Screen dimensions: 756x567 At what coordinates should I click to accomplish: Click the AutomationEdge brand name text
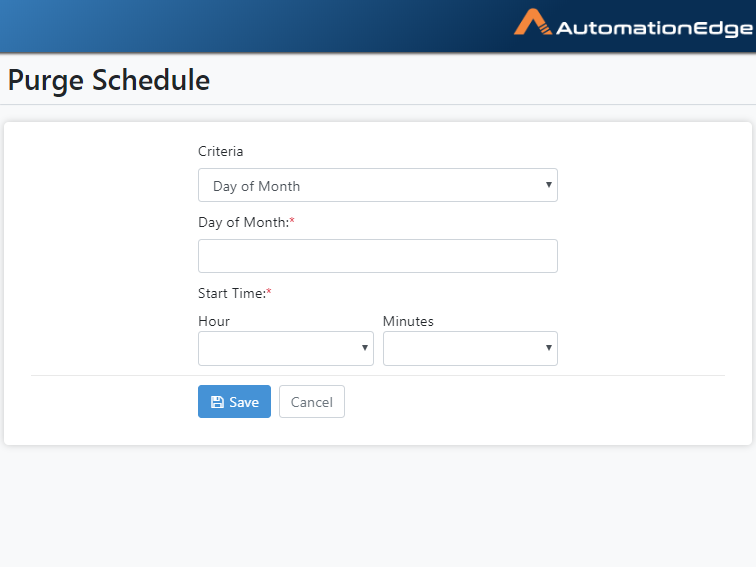coord(654,28)
